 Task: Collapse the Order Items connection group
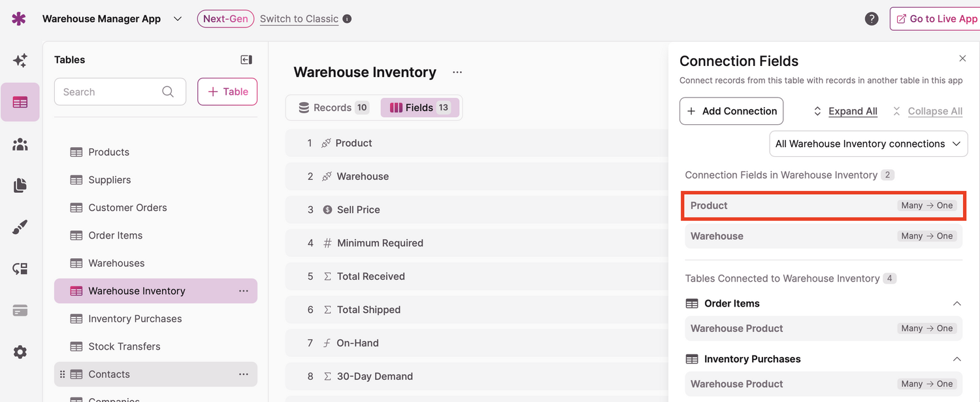[x=956, y=303]
